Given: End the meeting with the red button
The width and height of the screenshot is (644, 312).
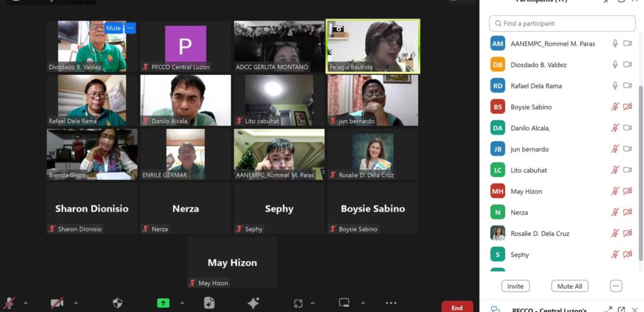Looking at the screenshot, I should coord(457,307).
